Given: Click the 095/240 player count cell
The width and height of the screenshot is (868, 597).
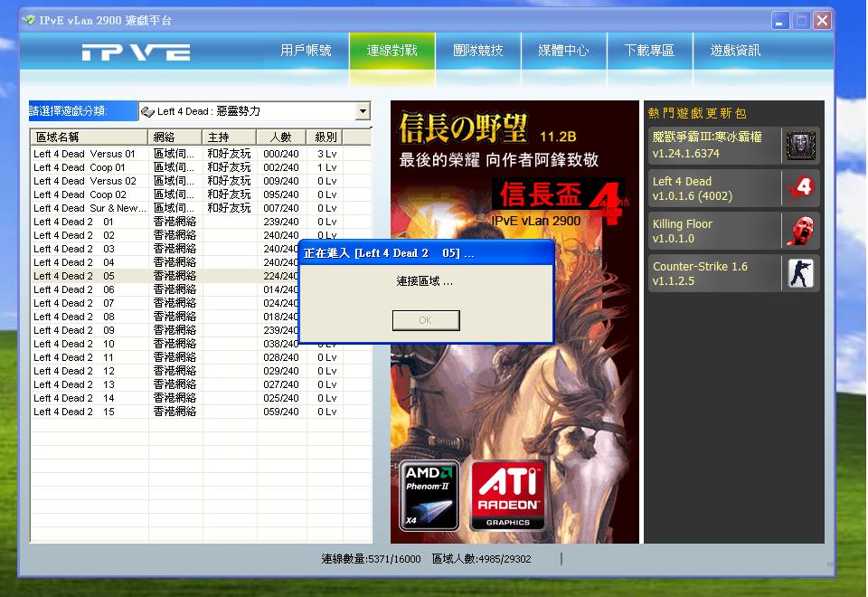Looking at the screenshot, I should pyautogui.click(x=281, y=194).
